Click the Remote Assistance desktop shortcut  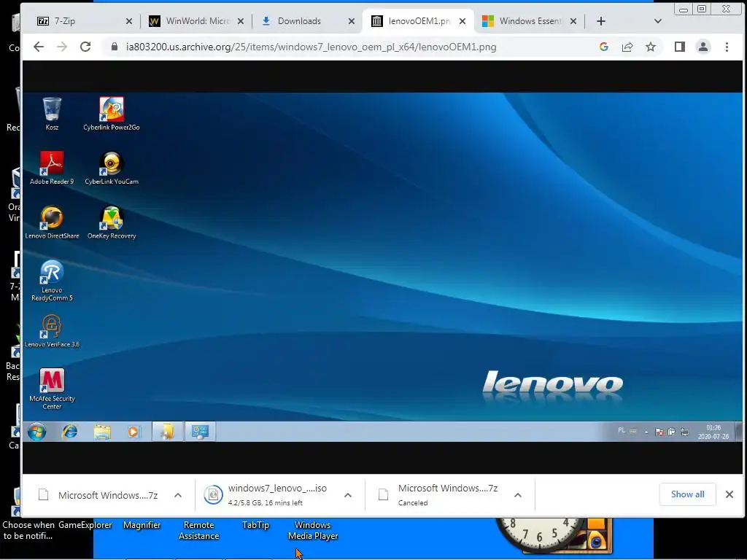pos(198,531)
